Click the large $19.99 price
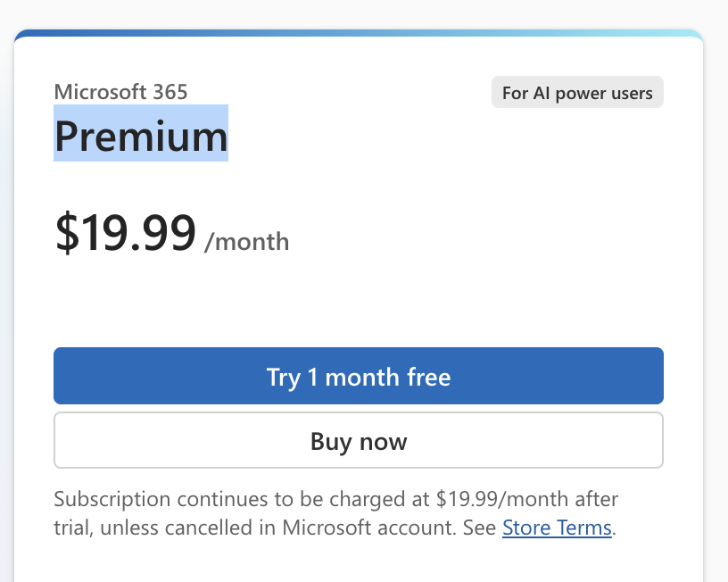 tap(125, 233)
